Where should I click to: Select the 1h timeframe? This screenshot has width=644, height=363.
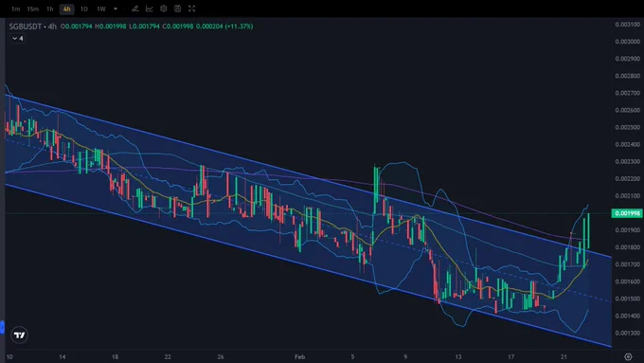[x=49, y=9]
